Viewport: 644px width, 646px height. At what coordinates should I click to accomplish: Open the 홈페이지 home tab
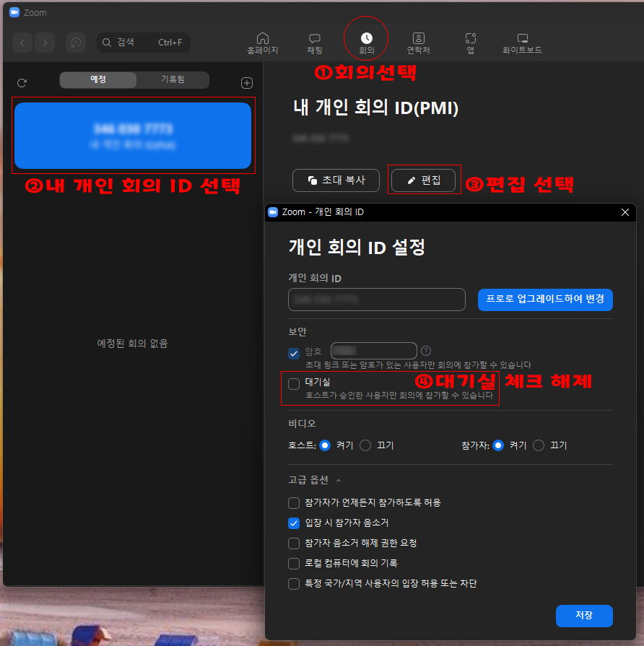(263, 43)
